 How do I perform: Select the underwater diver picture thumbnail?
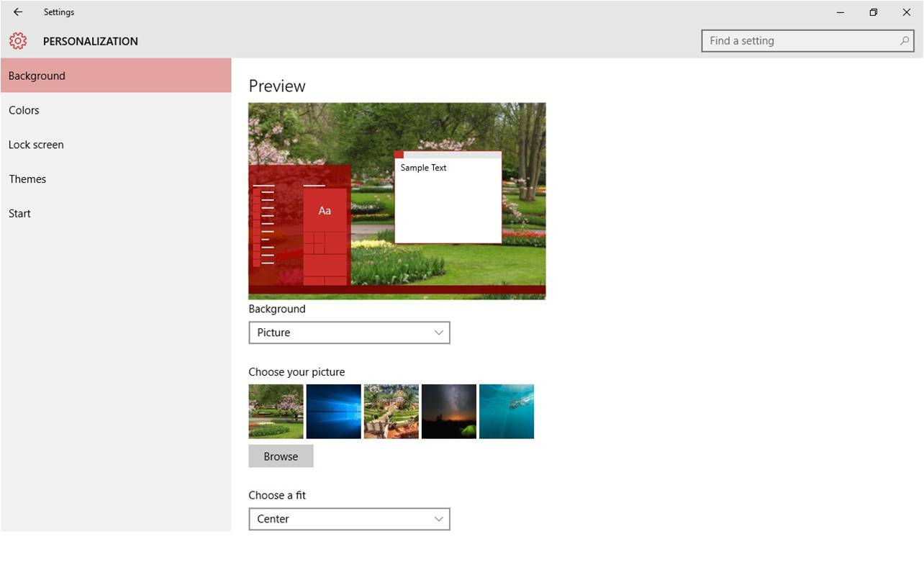[x=507, y=411]
